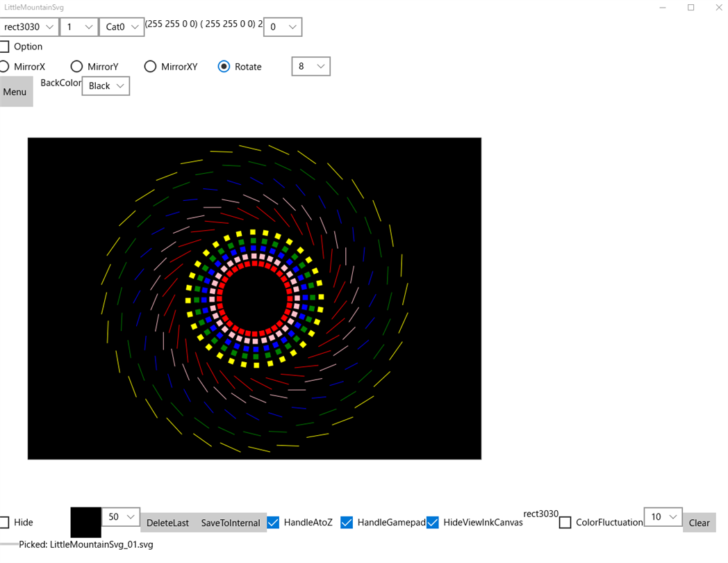The width and height of the screenshot is (728, 563).
Task: Click the center of the drawing canvas
Action: tap(254, 299)
